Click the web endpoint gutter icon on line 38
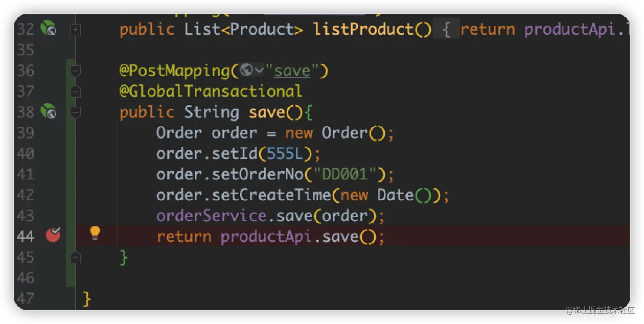The image size is (644, 324). [49, 111]
